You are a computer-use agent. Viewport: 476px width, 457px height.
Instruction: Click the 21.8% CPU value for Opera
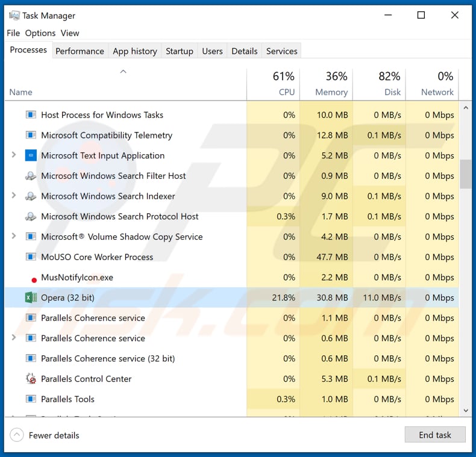[284, 297]
